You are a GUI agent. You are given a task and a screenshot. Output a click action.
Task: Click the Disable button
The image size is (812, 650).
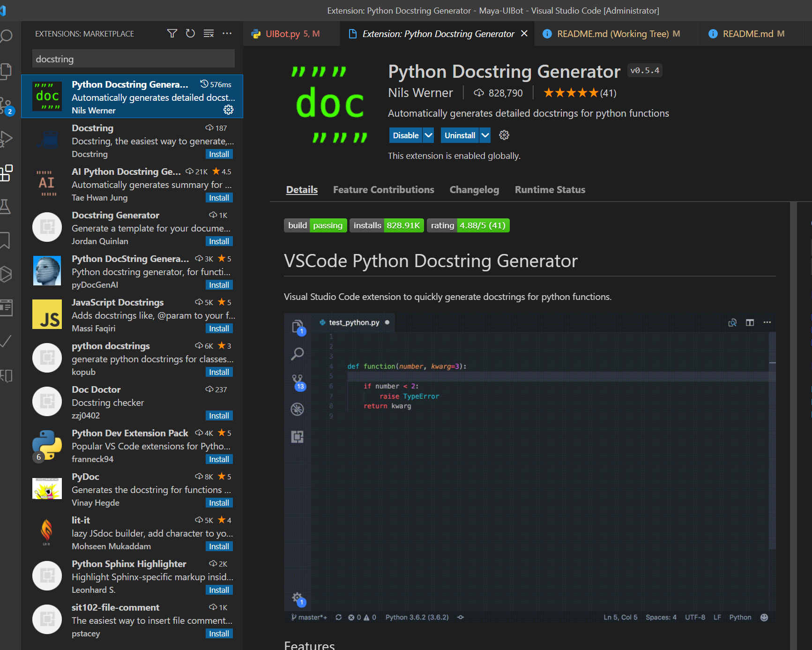[406, 135]
